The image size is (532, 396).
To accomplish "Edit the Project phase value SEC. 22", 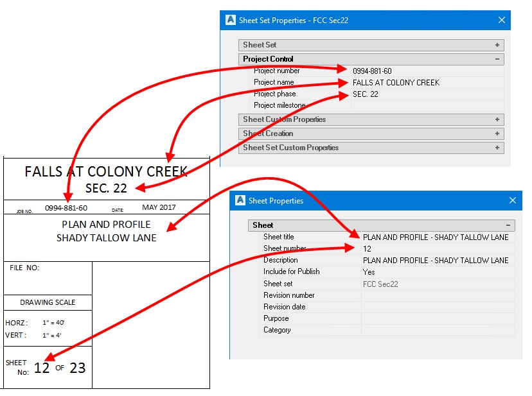I will click(427, 94).
